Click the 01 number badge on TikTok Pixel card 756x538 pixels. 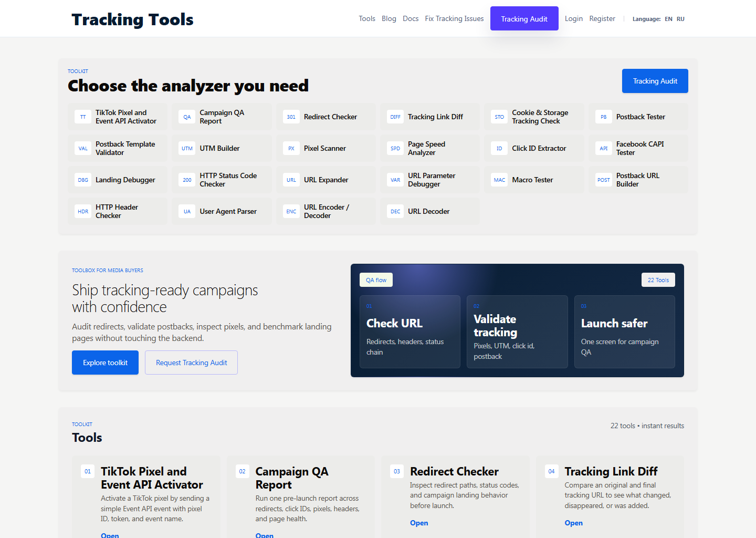[x=88, y=471]
